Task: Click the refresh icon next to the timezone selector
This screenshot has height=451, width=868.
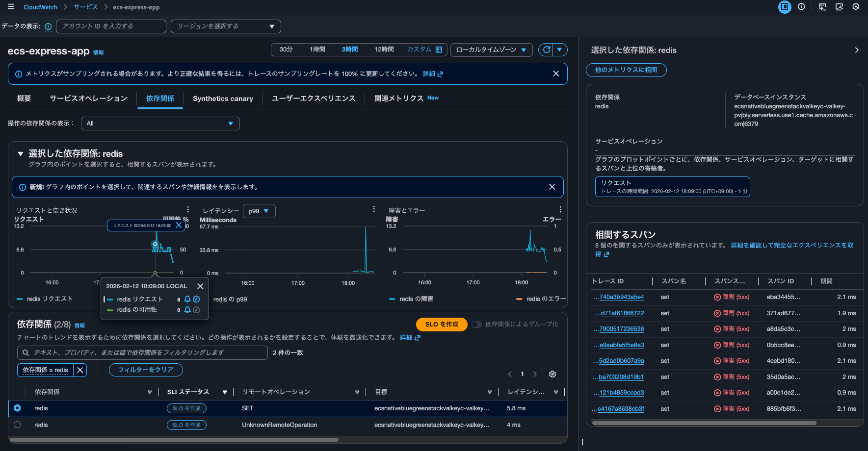Action: coord(546,50)
